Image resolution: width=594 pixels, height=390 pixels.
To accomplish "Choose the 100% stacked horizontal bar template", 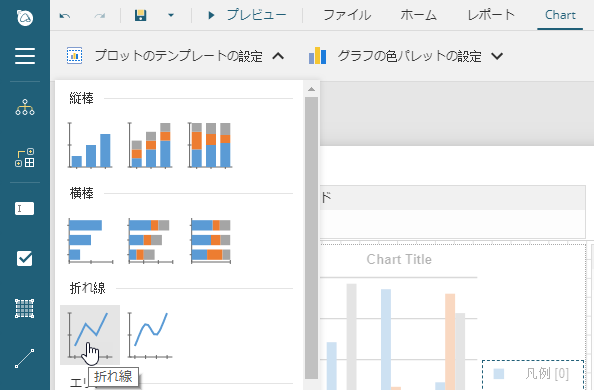I will click(x=211, y=241).
